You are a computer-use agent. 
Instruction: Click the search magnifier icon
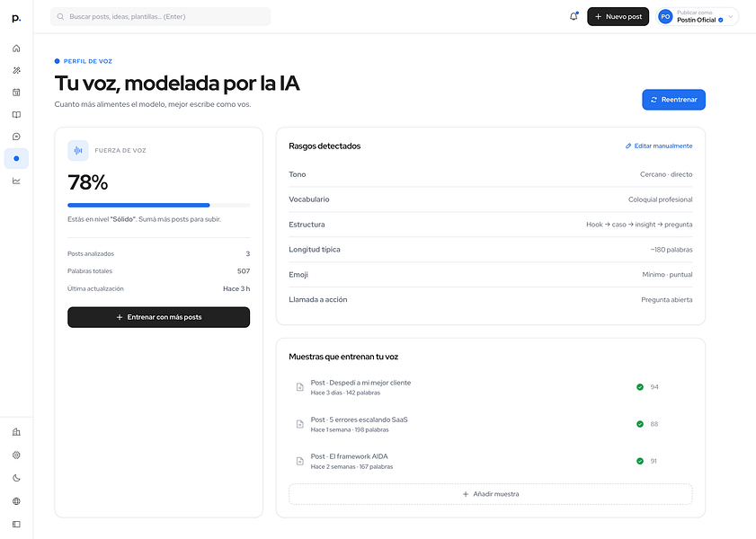pos(61,17)
